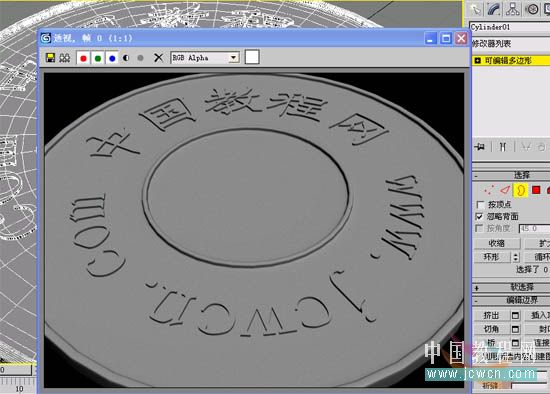Toggle the blue channel display

coord(112,58)
